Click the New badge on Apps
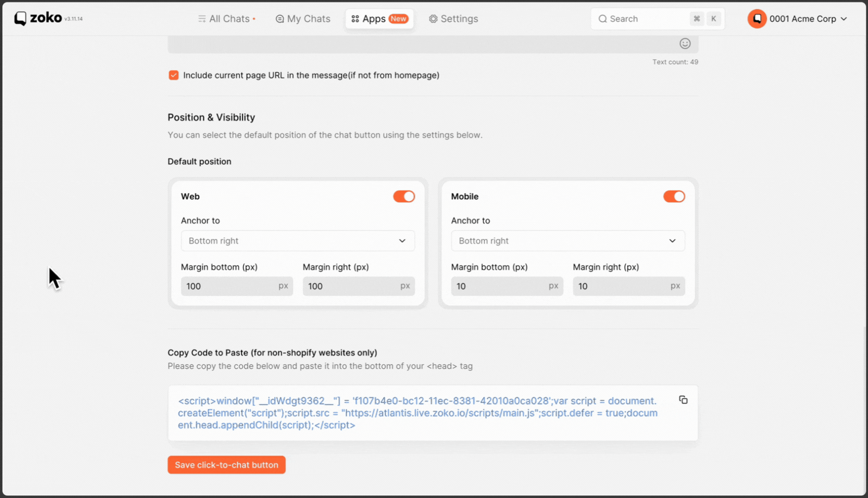Image resolution: width=868 pixels, height=498 pixels. coord(398,19)
